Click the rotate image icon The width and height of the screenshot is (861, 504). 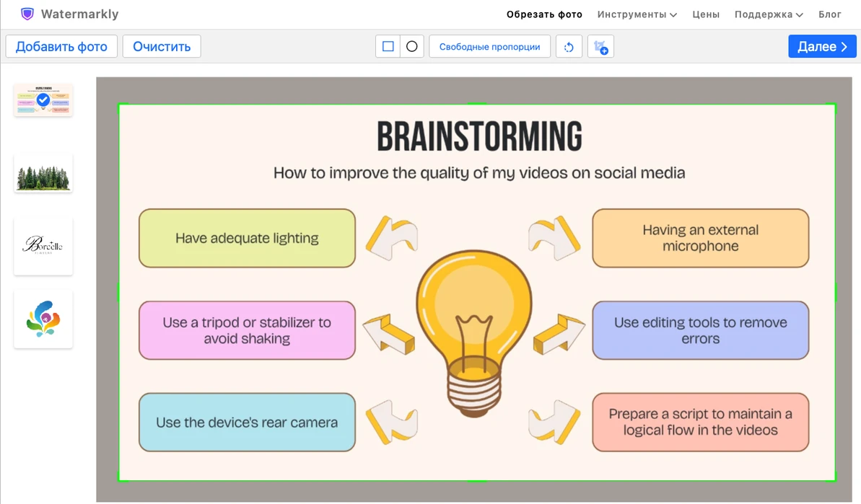(569, 47)
